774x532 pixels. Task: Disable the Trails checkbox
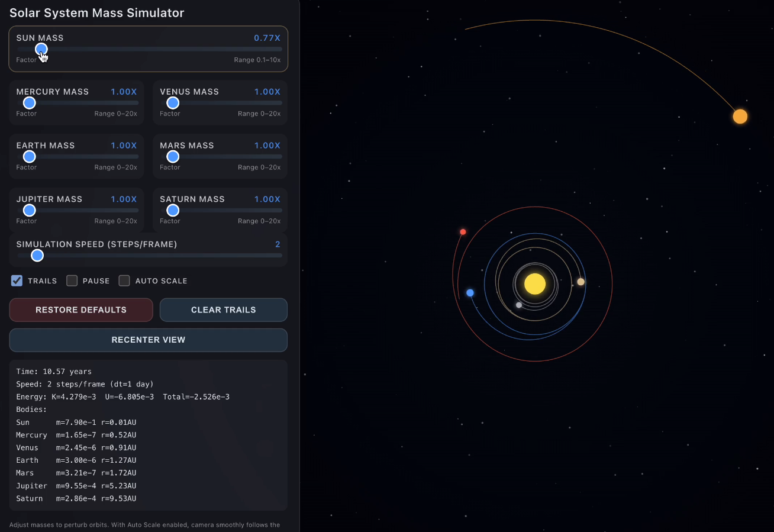click(x=17, y=280)
